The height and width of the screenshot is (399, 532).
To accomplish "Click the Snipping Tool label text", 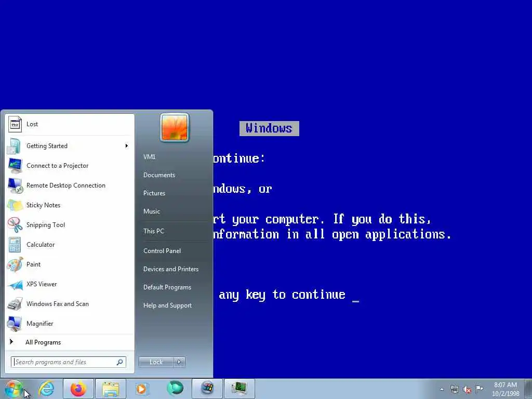I will click(x=46, y=225).
